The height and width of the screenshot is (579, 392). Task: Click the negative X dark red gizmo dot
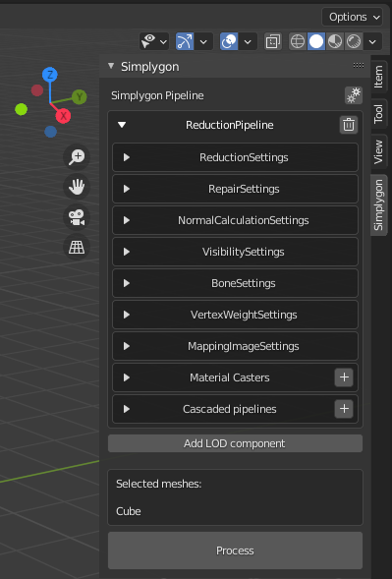[x=37, y=90]
